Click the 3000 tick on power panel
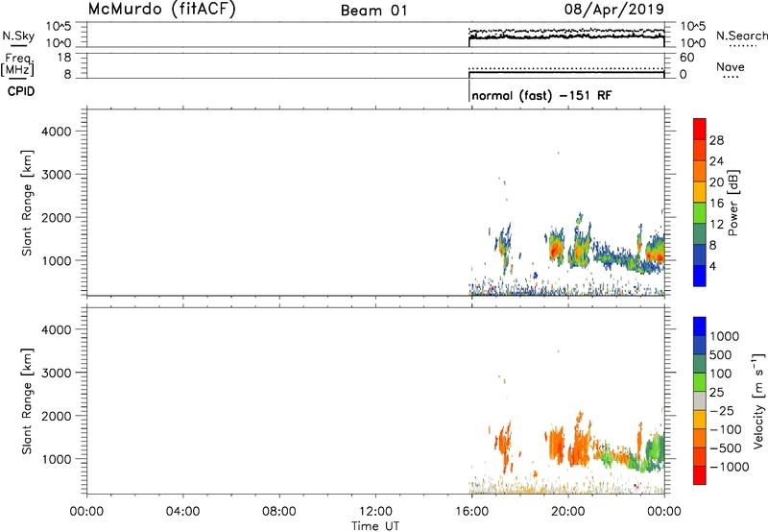 click(56, 175)
